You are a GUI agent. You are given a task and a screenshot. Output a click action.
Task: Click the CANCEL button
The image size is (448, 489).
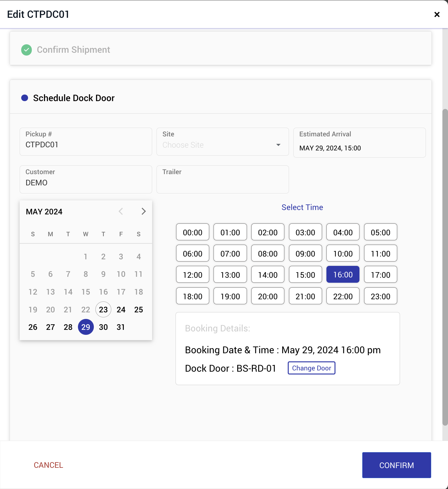(x=48, y=465)
